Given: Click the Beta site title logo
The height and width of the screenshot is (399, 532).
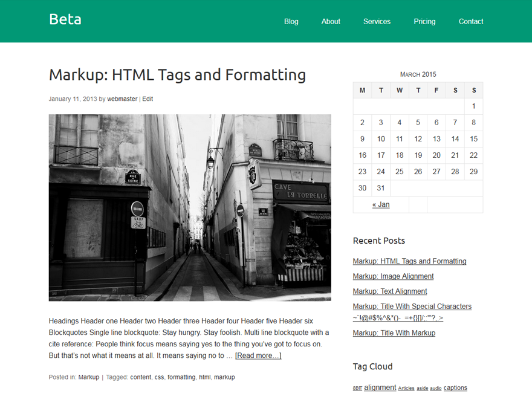Looking at the screenshot, I should coord(65,19).
